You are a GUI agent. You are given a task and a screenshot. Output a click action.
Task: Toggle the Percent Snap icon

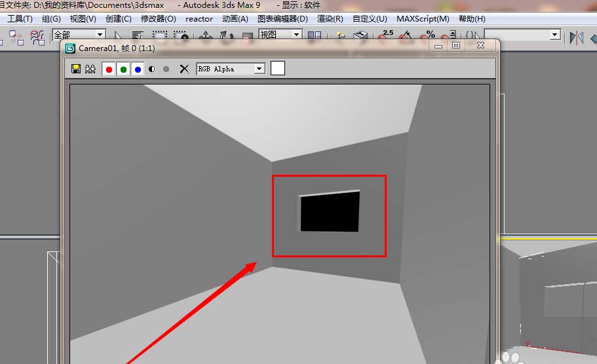click(x=427, y=35)
